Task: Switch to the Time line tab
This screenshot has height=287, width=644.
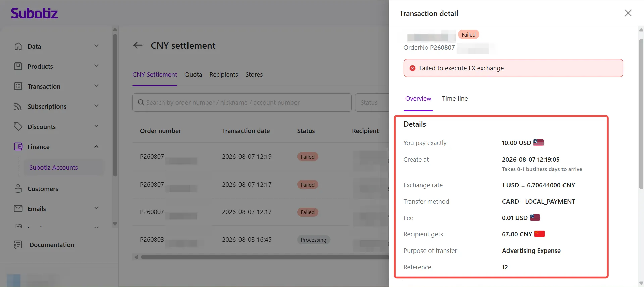Action: [x=454, y=99]
